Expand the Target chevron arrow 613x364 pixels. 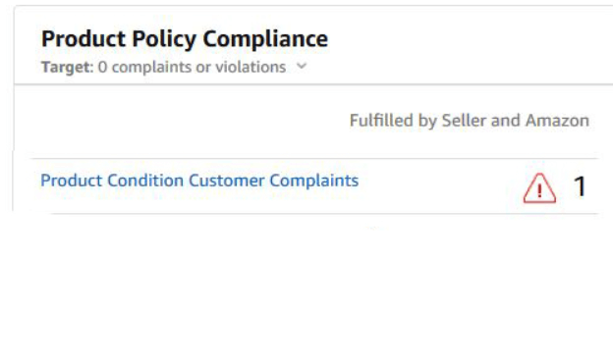coord(301,66)
